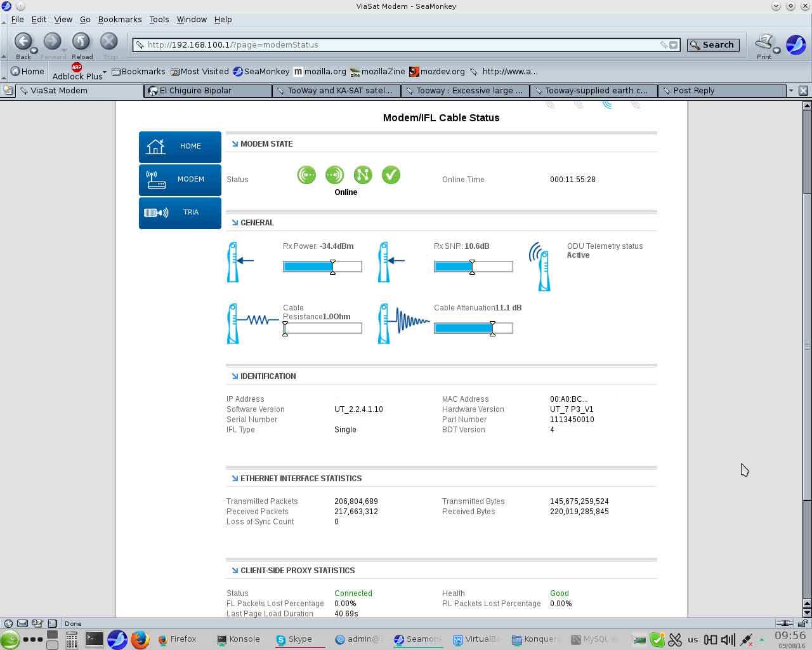Click the terminal launcher icon in taskbar
This screenshot has width=812, height=650.
point(94,639)
